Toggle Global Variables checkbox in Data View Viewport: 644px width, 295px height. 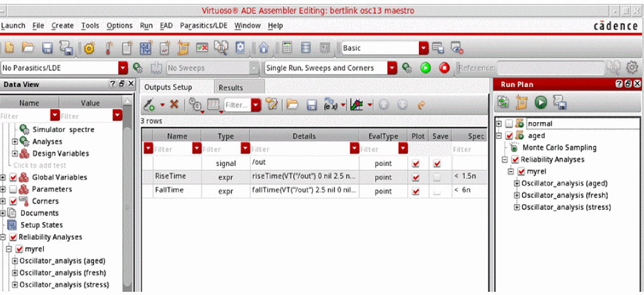(13, 177)
